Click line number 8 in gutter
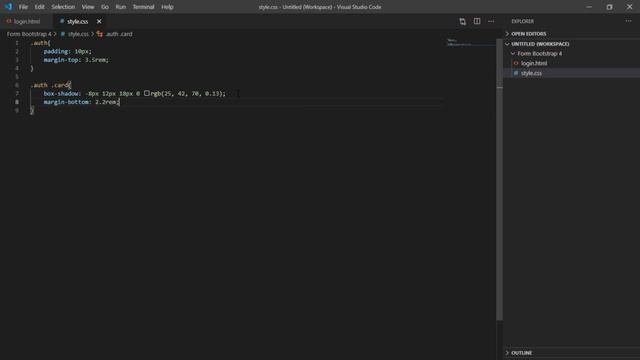The image size is (640, 360). [x=17, y=102]
